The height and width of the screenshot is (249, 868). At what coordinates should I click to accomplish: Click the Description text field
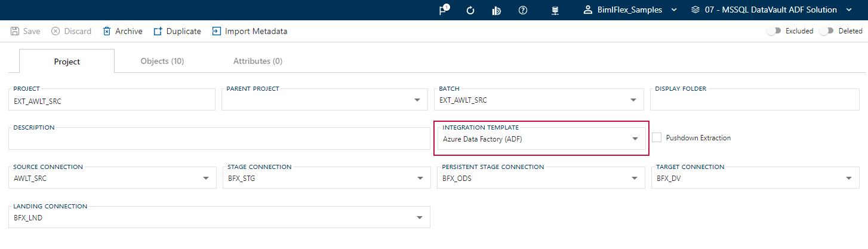(x=218, y=140)
